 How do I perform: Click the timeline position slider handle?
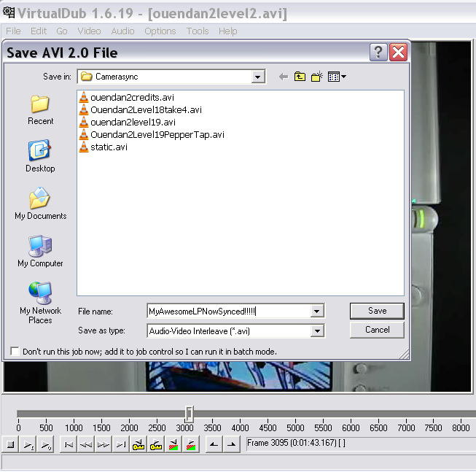[x=189, y=414]
